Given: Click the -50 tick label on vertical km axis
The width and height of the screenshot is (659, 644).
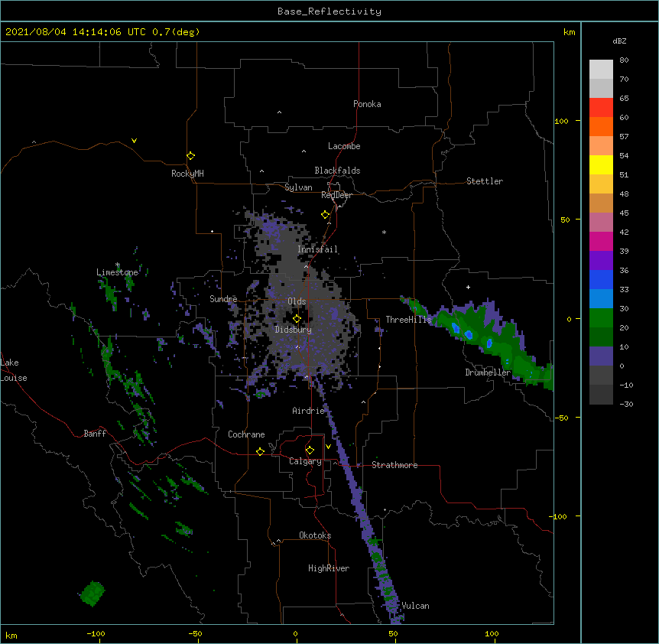Looking at the screenshot, I should point(561,418).
